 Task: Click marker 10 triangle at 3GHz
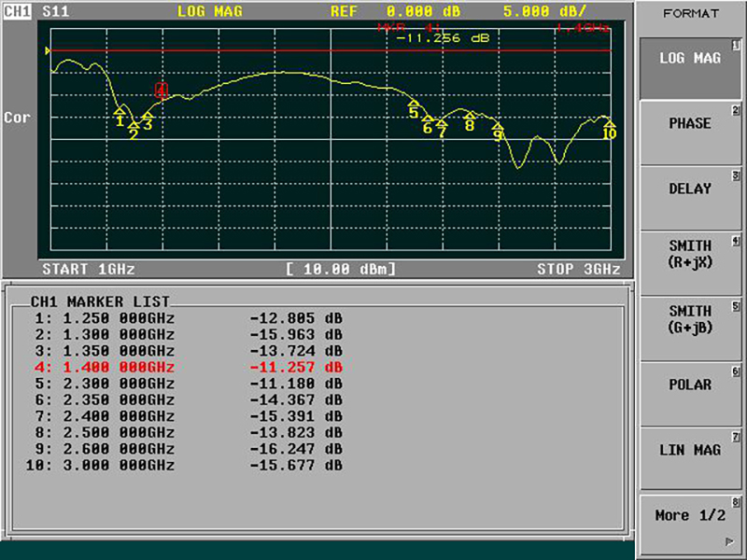(610, 124)
